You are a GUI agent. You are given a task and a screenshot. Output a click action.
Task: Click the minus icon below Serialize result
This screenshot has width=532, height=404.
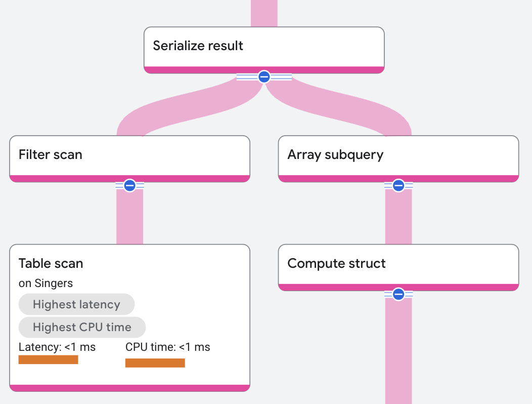(264, 76)
